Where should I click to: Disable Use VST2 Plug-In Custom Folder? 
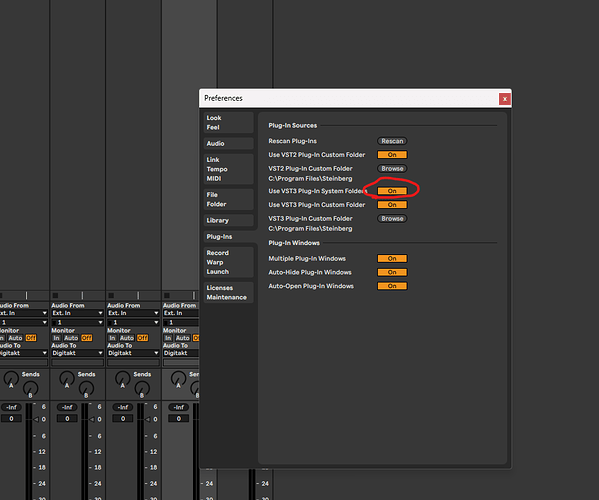(392, 154)
